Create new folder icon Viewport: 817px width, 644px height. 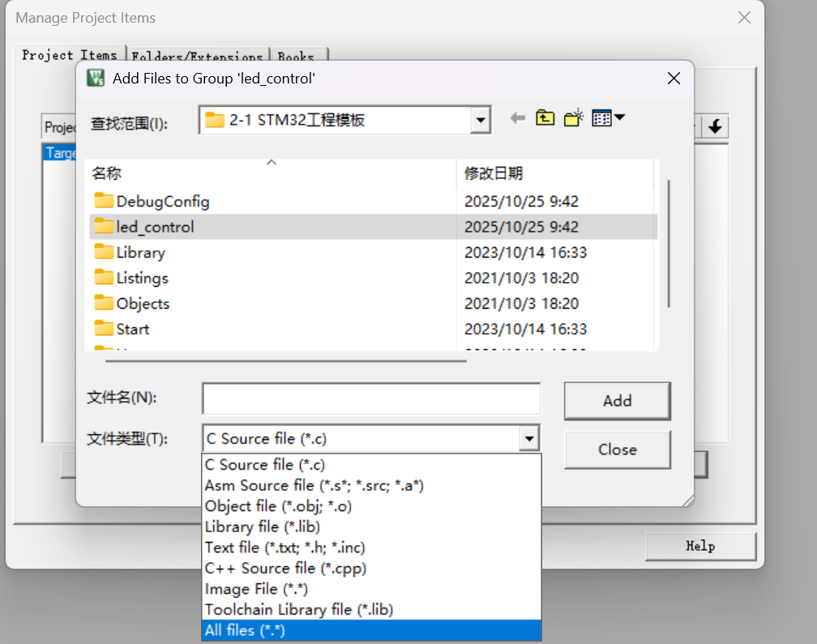click(x=574, y=118)
